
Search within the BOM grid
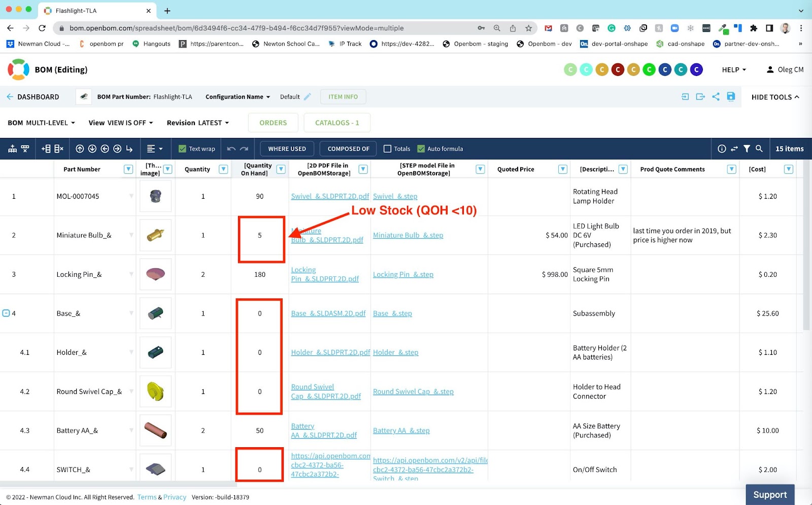point(759,149)
